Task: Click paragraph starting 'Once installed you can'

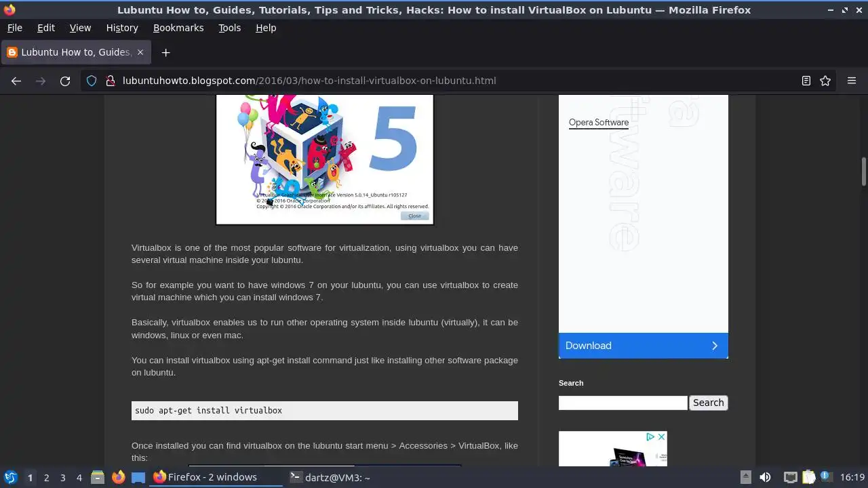Action: [x=325, y=452]
